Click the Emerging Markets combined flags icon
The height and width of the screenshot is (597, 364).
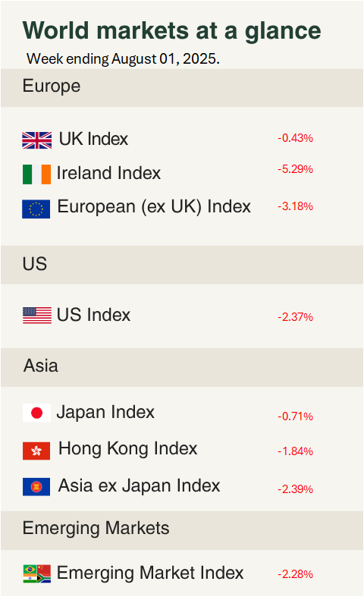pos(37,573)
